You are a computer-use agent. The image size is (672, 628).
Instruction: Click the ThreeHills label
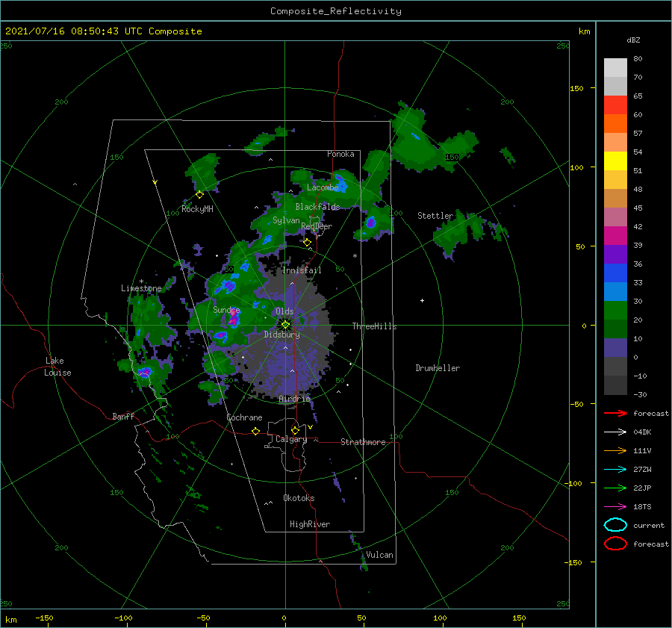(374, 326)
